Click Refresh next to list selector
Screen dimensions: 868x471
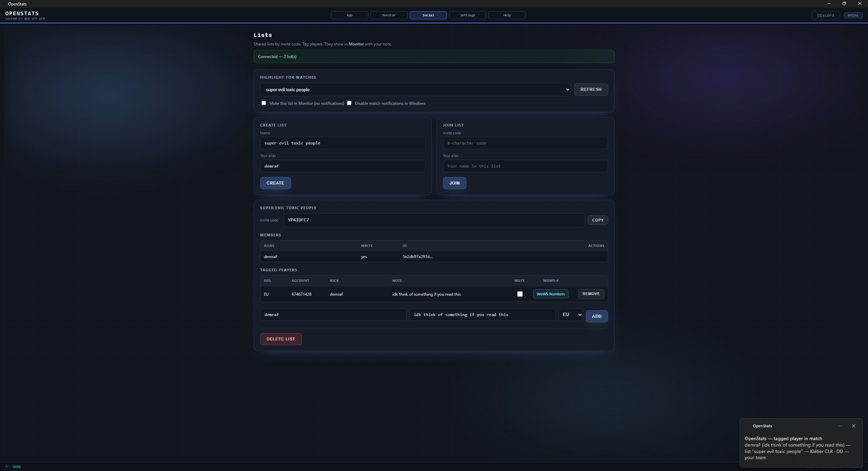click(591, 90)
